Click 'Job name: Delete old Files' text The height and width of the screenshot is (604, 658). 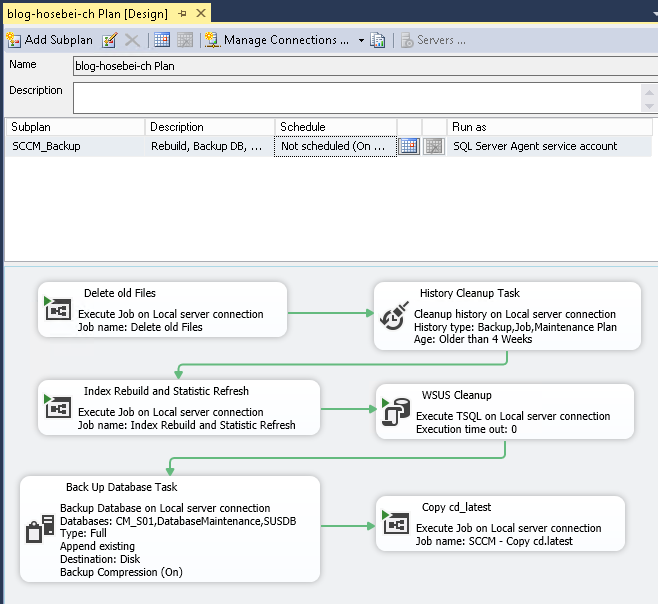[140, 327]
